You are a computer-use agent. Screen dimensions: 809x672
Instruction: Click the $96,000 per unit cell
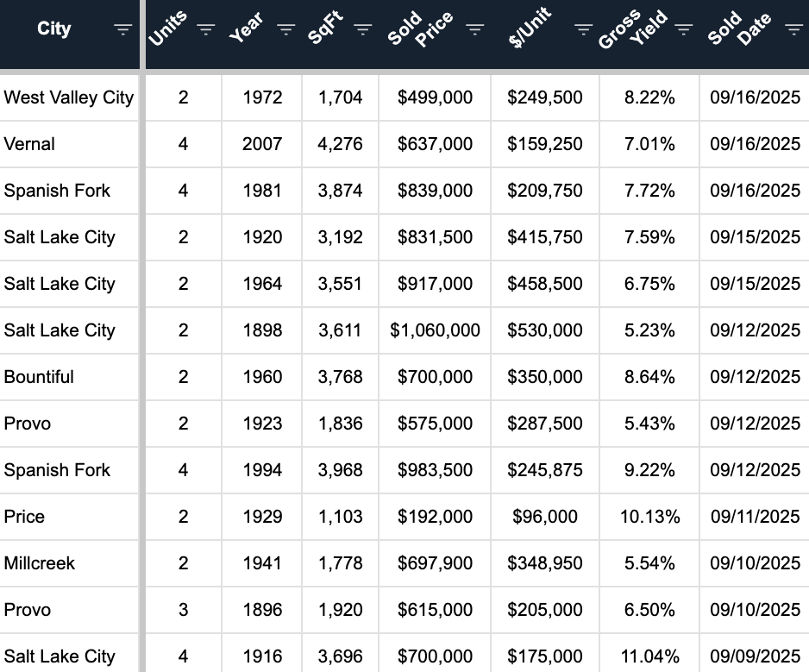pos(545,517)
